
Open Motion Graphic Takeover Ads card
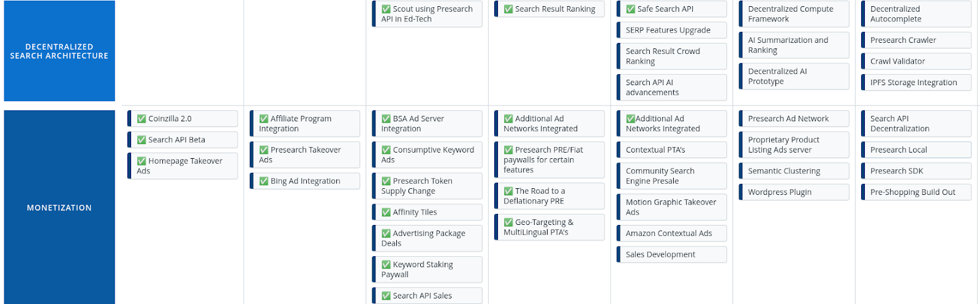tap(672, 207)
